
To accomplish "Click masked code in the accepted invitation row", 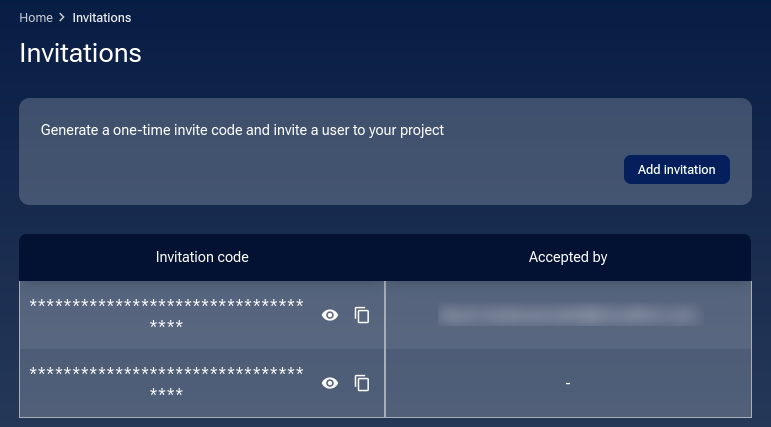I will (167, 314).
